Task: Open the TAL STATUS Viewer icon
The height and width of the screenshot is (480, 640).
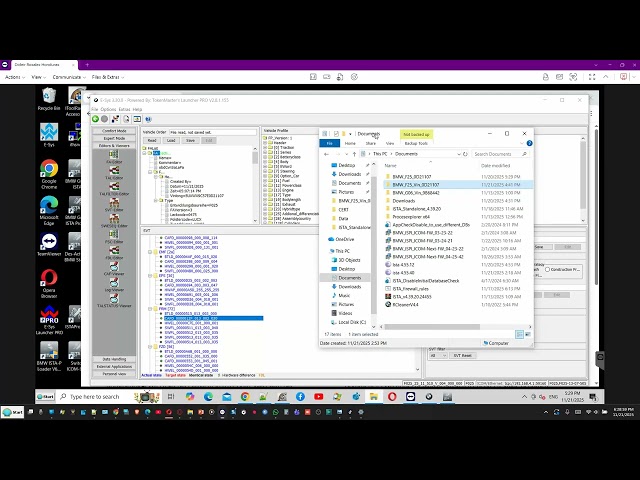Action: pyautogui.click(x=114, y=300)
